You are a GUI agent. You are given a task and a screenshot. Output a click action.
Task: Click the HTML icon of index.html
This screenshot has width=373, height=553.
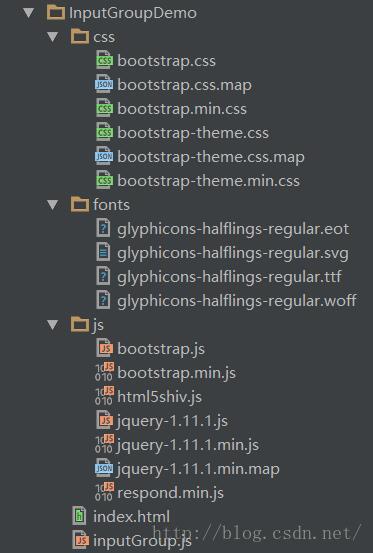coord(79,516)
